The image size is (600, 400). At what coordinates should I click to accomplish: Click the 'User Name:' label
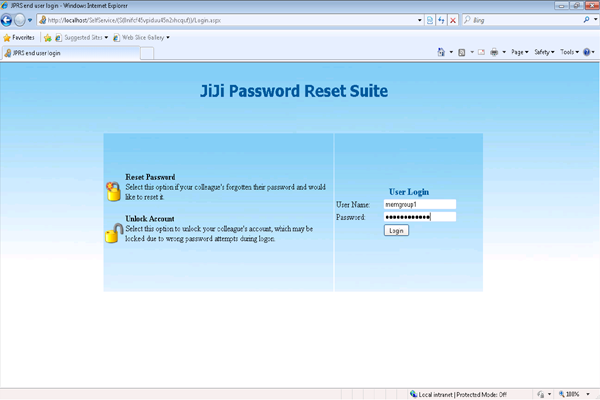point(353,205)
